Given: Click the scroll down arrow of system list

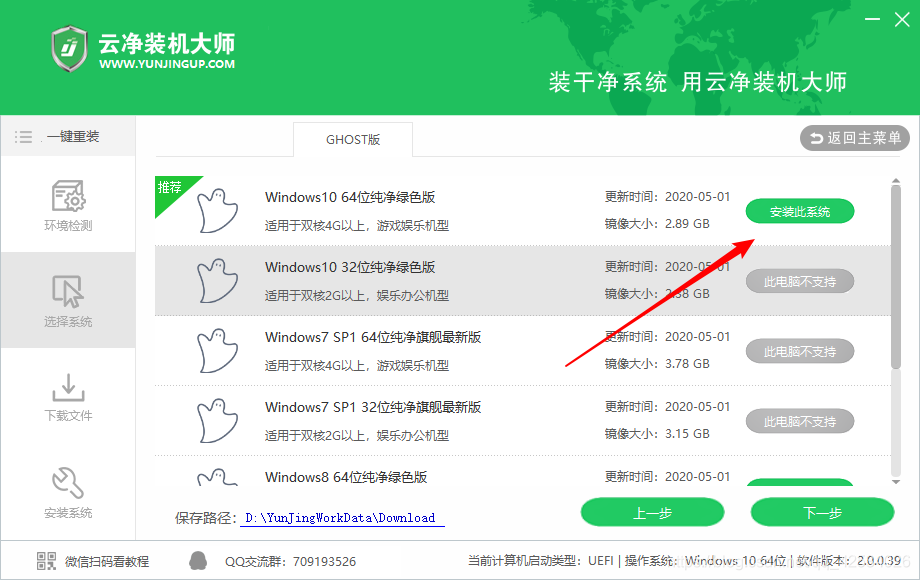Looking at the screenshot, I should pos(896,482).
